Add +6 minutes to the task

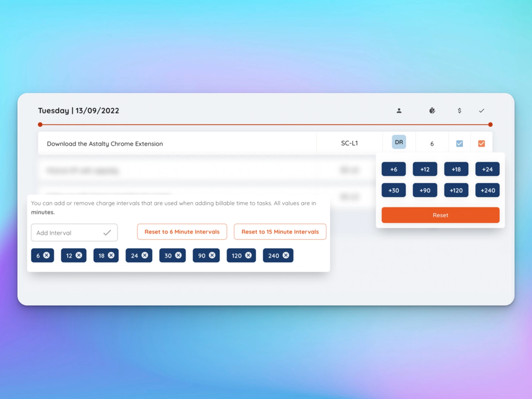coord(393,169)
